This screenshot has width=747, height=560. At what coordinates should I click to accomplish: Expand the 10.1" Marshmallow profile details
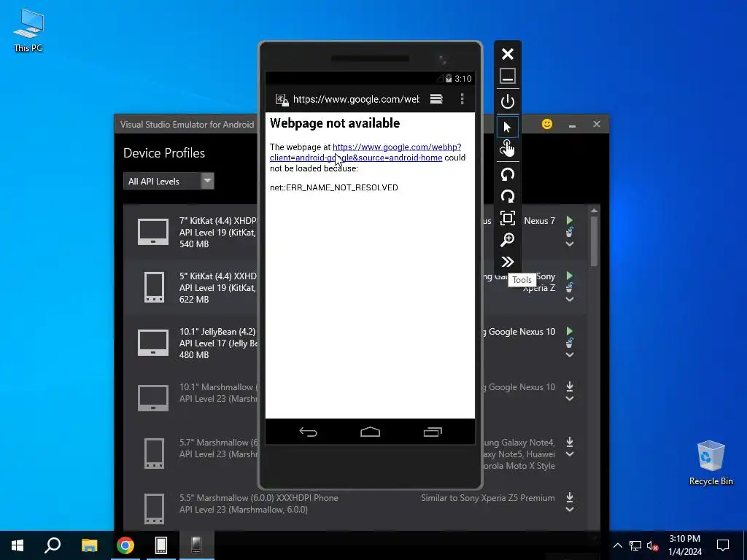[x=569, y=399]
